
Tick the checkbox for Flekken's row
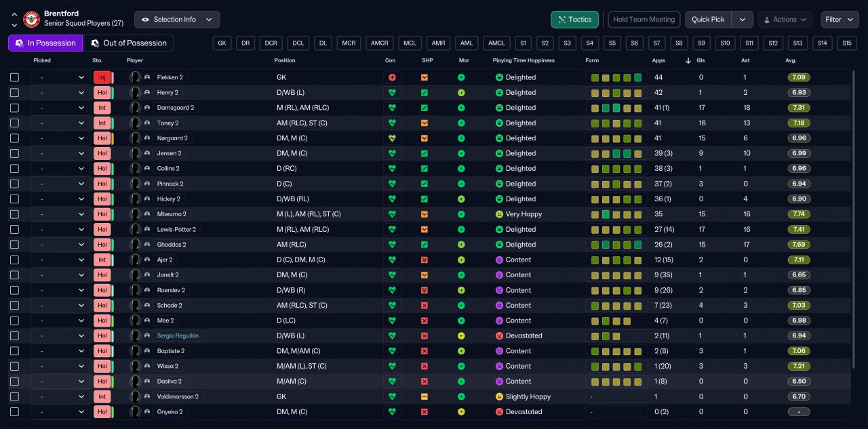15,77
